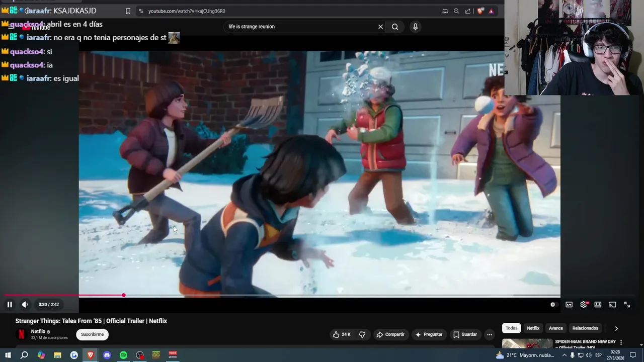
Task: Open the weather widget showing 21°C
Action: (525, 355)
